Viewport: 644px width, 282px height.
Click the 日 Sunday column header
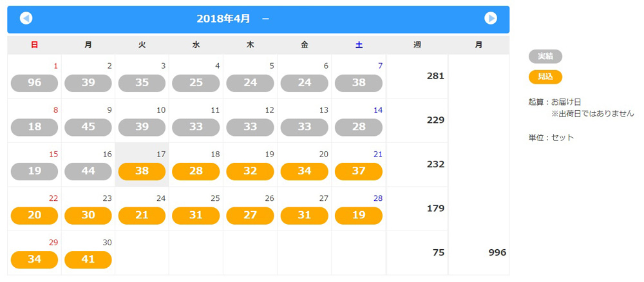(35, 46)
